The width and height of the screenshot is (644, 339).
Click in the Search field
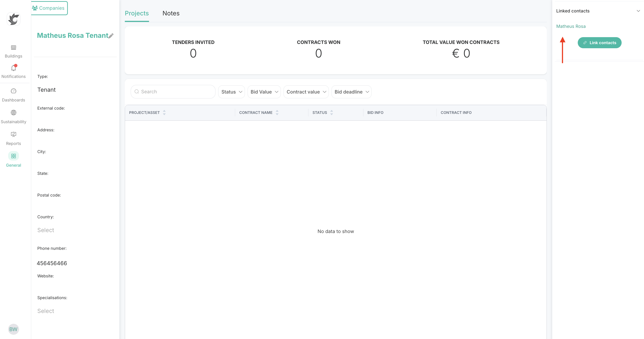173,92
